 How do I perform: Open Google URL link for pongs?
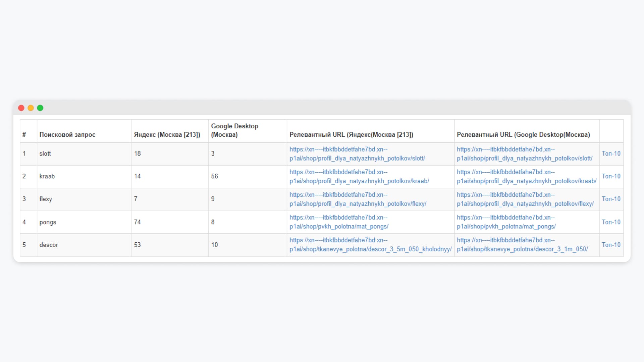[x=506, y=222]
